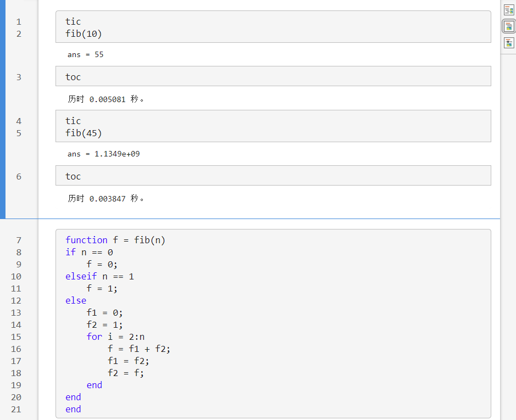Click the elseif n == 1 line
The width and height of the screenshot is (516, 420).
[x=99, y=276]
